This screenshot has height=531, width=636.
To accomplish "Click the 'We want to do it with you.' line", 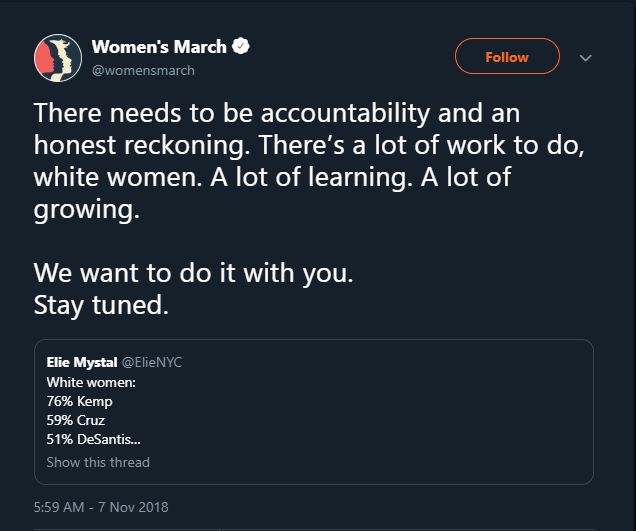I will [x=193, y=273].
